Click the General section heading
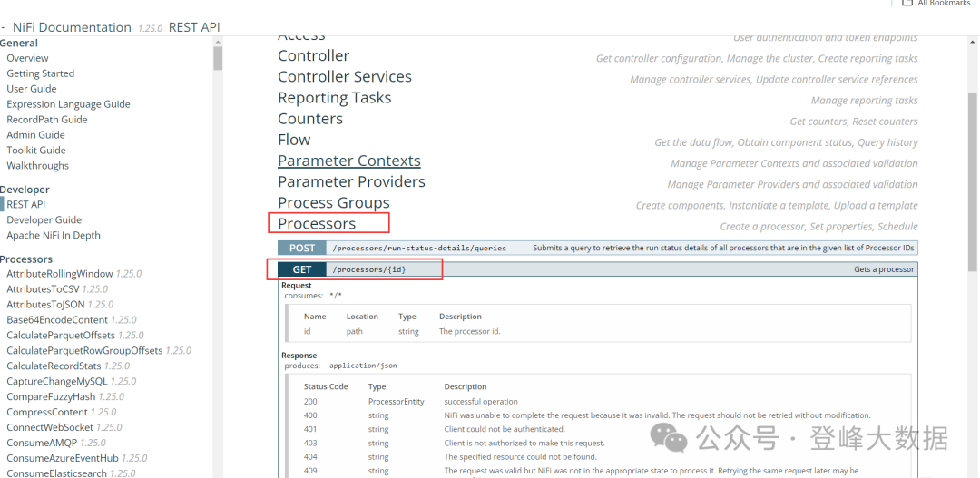 tap(19, 44)
